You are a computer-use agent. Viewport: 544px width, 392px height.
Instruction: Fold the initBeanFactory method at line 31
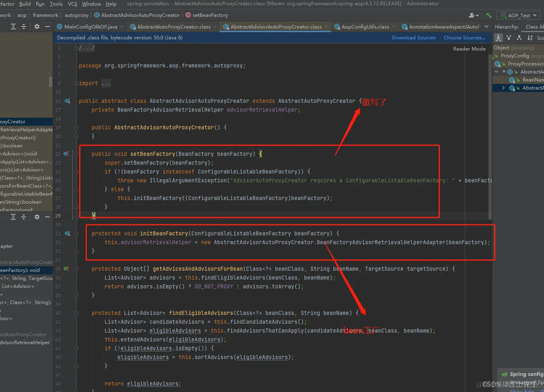click(x=76, y=233)
